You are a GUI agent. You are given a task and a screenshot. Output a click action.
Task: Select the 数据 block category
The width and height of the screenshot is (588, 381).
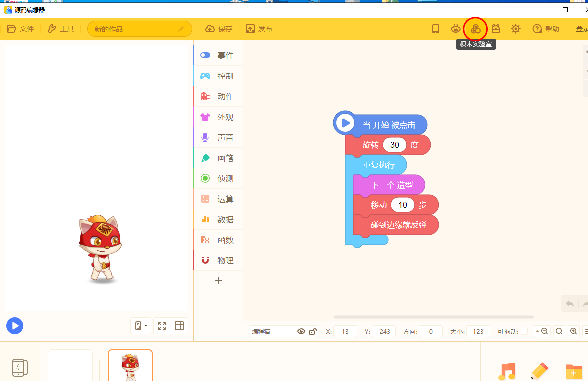click(218, 219)
